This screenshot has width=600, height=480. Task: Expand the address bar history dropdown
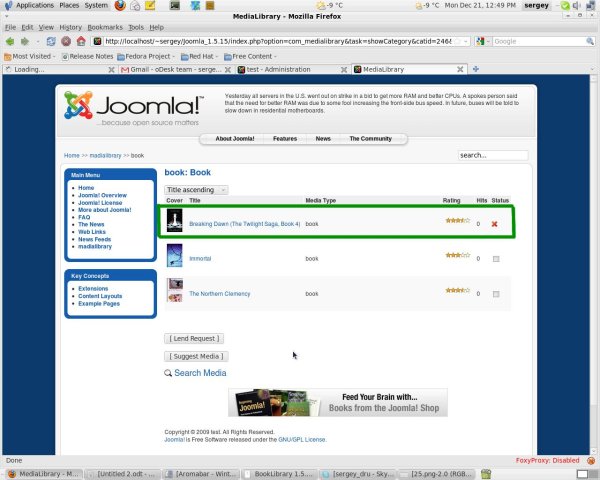click(466, 41)
